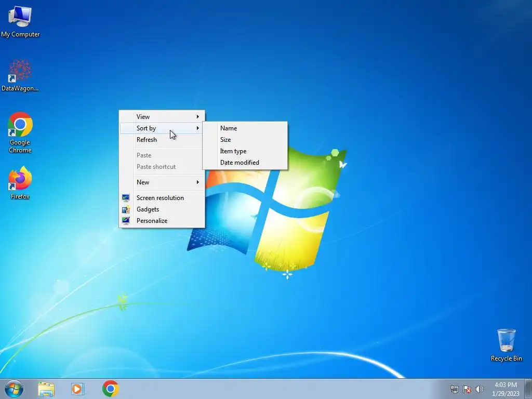Image resolution: width=532 pixels, height=399 pixels.
Task: Choose Sort by in the context menu
Action: point(162,128)
